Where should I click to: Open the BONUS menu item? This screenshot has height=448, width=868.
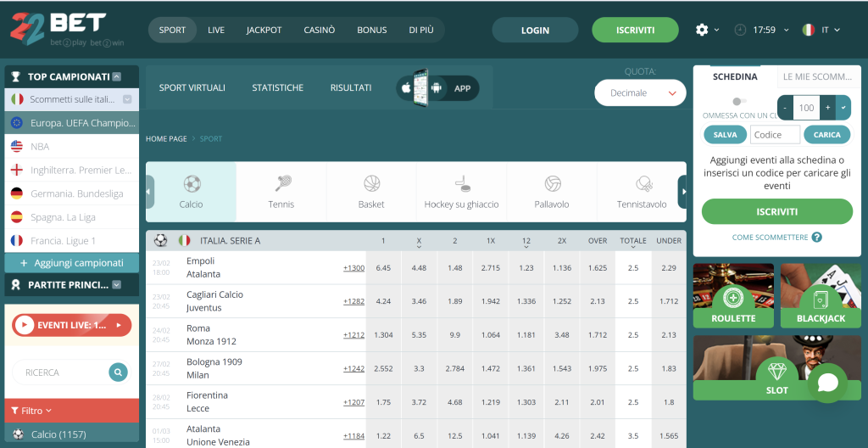372,30
